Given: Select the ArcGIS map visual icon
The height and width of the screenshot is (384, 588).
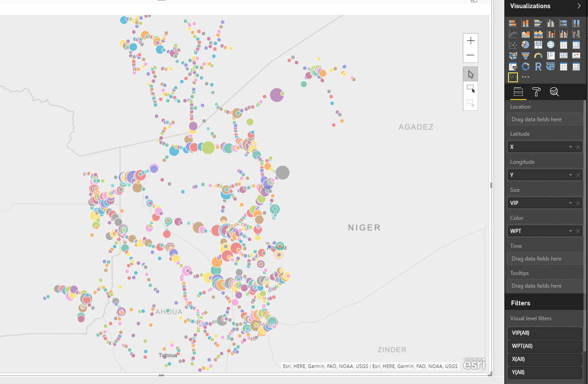Looking at the screenshot, I should [513, 77].
